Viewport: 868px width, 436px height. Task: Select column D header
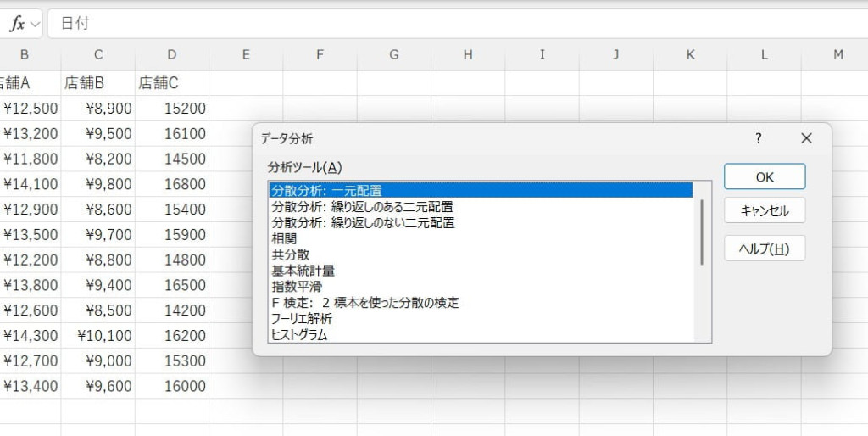172,55
